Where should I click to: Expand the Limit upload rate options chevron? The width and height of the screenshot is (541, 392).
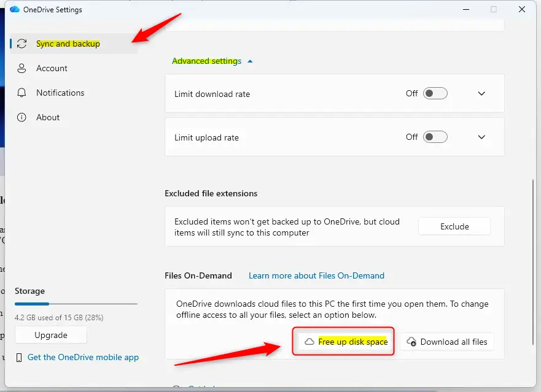point(481,137)
